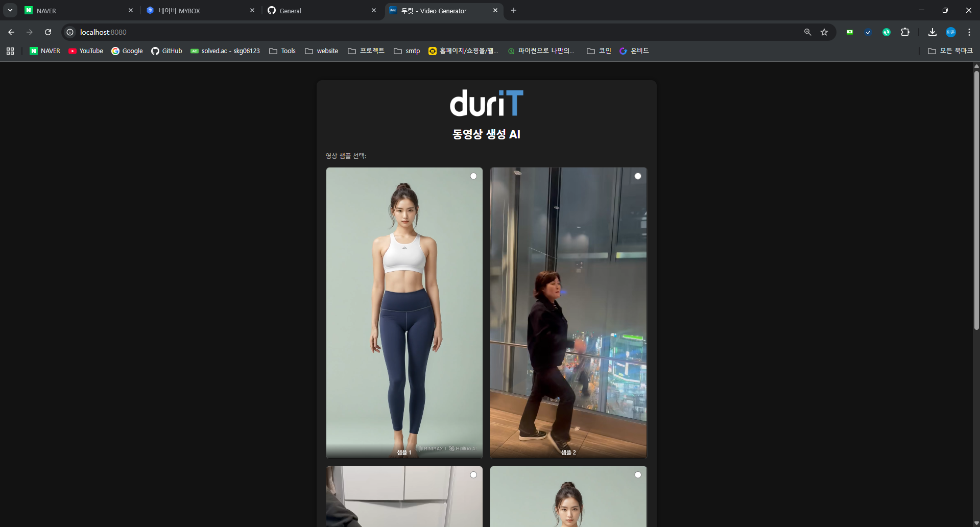Bookmark this page with star icon
Viewport: 980px width, 527px height.
[x=824, y=32]
